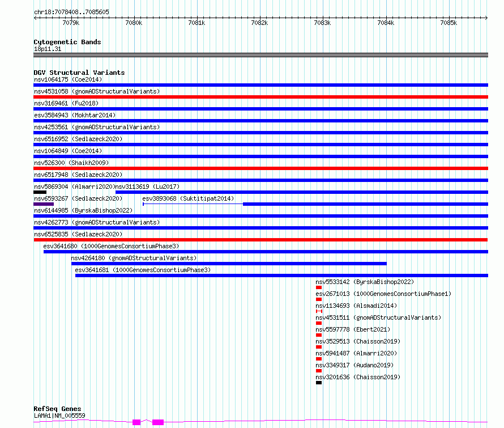This screenshot has height=428, width=504.
Task: Click the purple nsv6593267 variant bar
Action: pyautogui.click(x=44, y=204)
